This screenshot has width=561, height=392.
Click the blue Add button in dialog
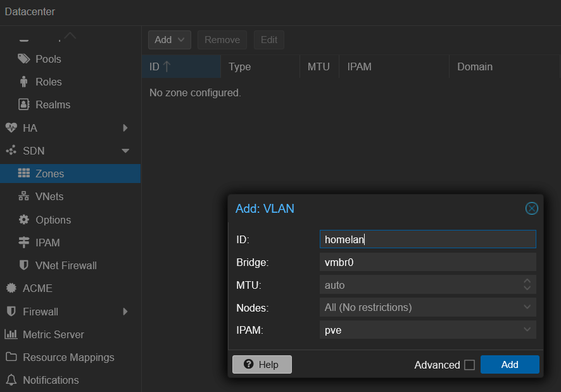click(509, 365)
